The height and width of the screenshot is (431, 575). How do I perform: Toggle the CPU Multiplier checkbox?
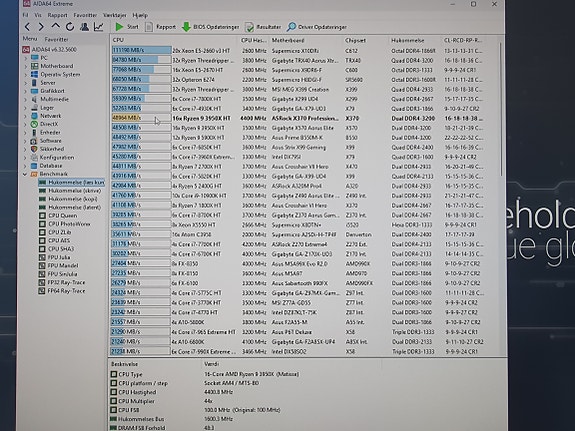[114, 401]
